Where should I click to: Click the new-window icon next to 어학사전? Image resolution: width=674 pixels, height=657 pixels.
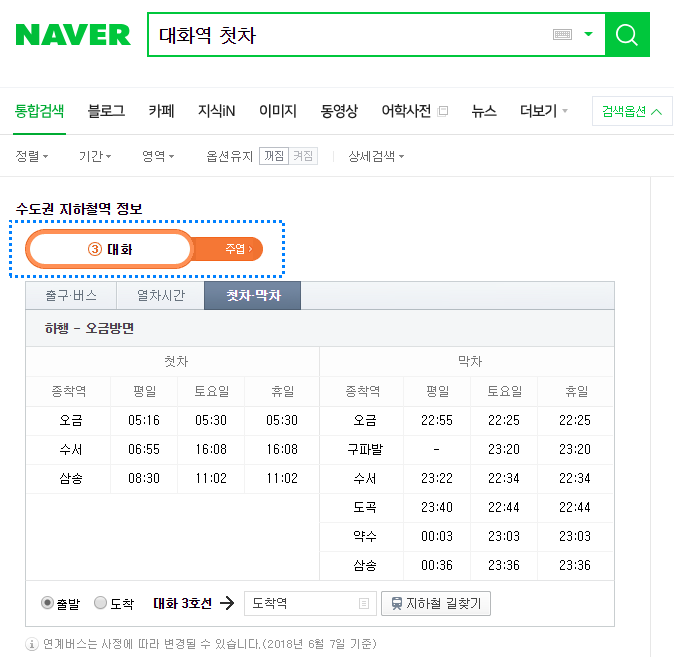point(442,111)
